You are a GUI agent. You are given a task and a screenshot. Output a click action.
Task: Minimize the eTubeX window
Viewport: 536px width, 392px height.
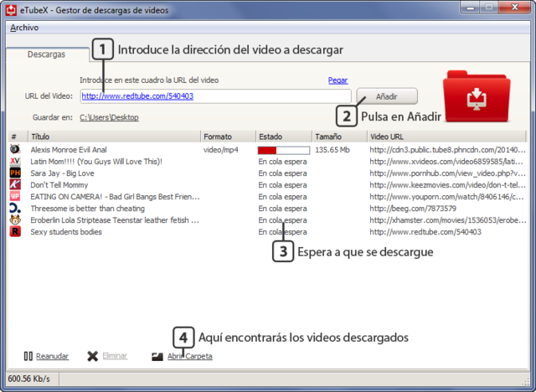coord(471,8)
